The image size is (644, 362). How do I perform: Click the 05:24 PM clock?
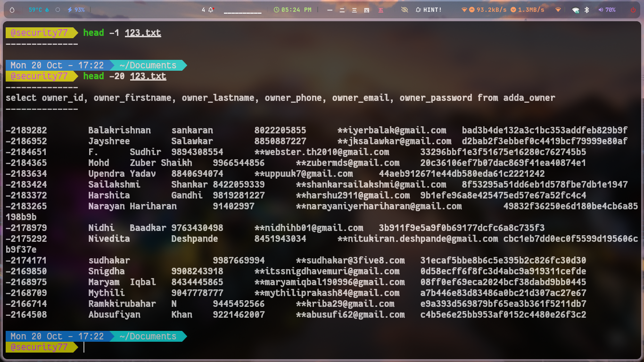293,9
